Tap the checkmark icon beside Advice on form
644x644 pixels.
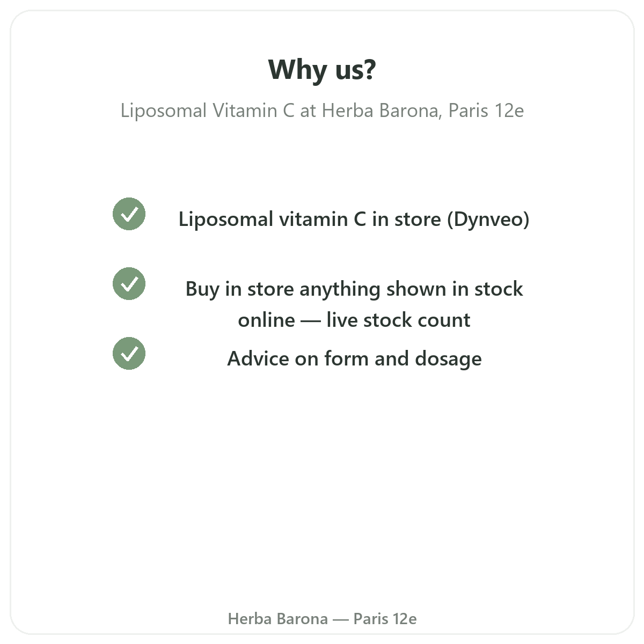129,354
